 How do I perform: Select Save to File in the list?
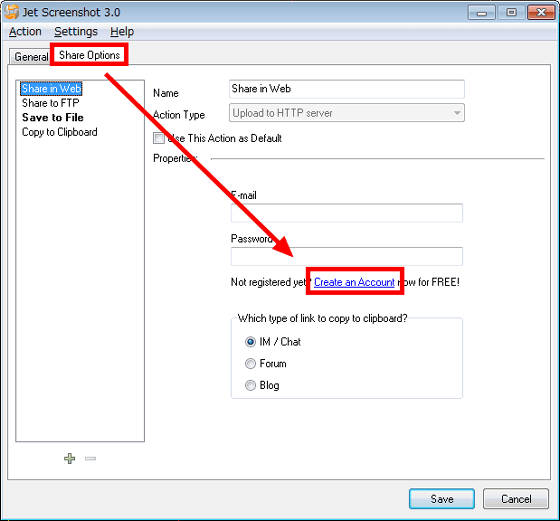pyautogui.click(x=53, y=117)
